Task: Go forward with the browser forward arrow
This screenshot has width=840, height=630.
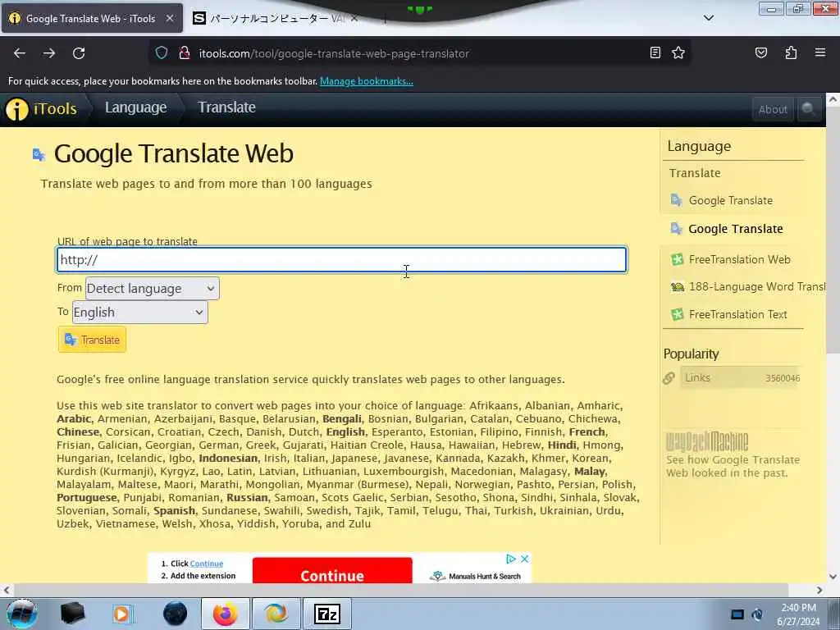Action: 49,53
